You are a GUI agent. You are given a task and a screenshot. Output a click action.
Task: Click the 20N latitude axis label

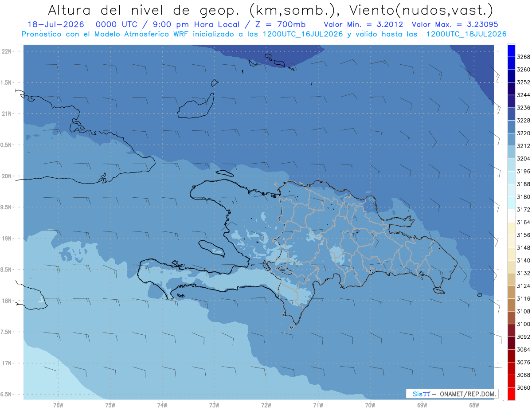tap(7, 176)
